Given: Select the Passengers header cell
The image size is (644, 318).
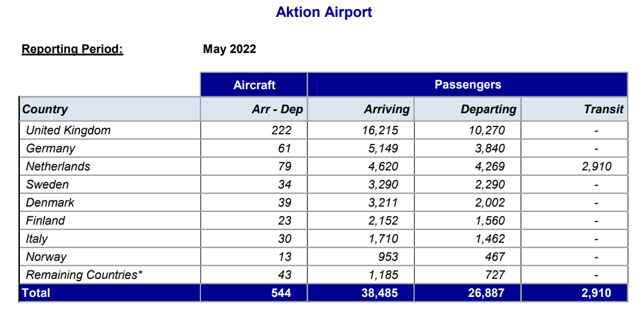Looking at the screenshot, I should (x=468, y=85).
